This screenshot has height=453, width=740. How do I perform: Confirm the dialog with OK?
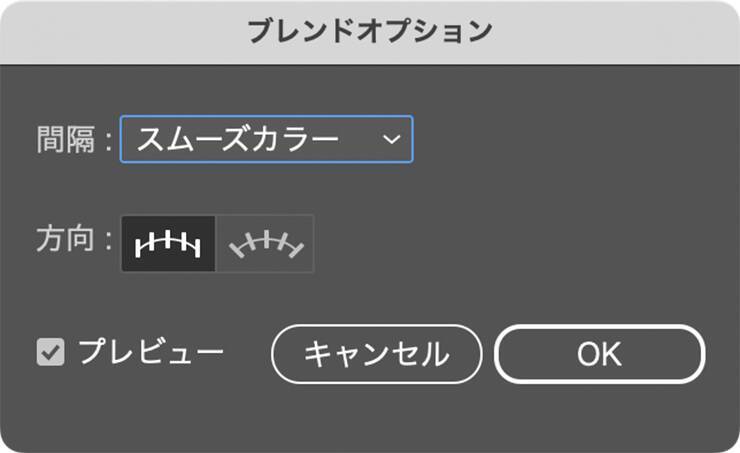click(x=599, y=354)
